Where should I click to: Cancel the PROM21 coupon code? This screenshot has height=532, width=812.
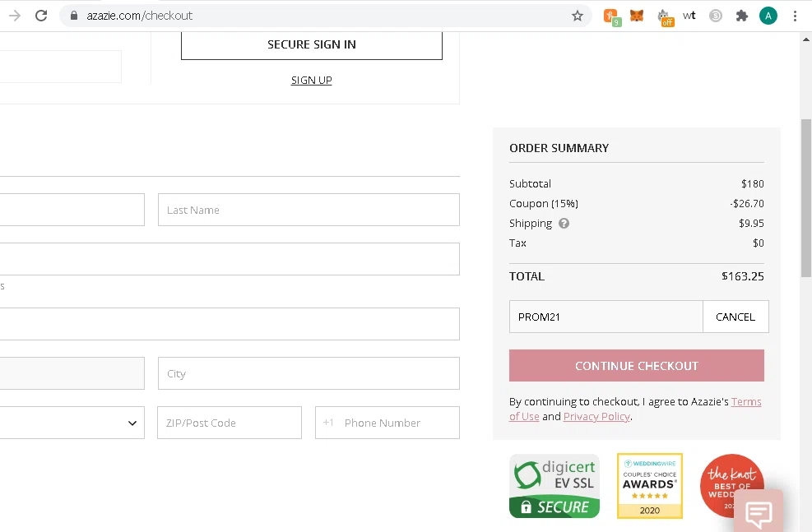pyautogui.click(x=735, y=317)
